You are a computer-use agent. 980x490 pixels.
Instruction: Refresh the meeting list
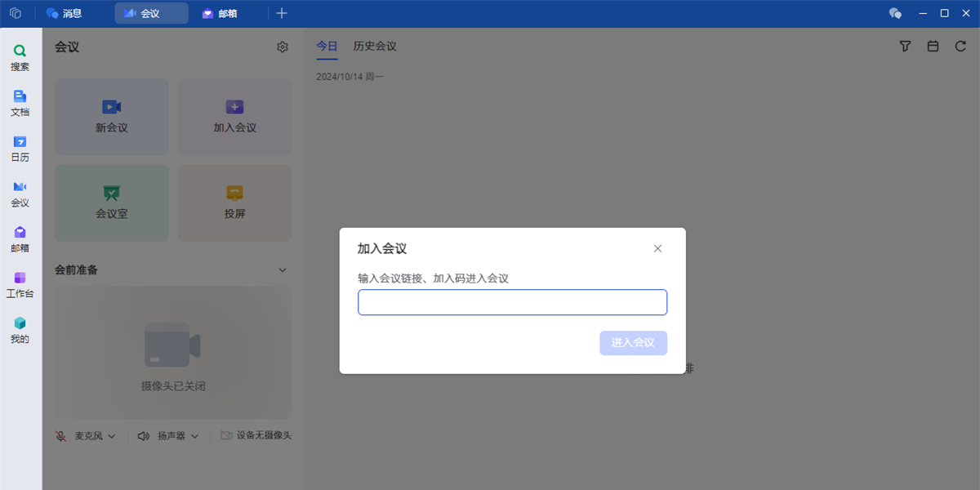point(960,47)
